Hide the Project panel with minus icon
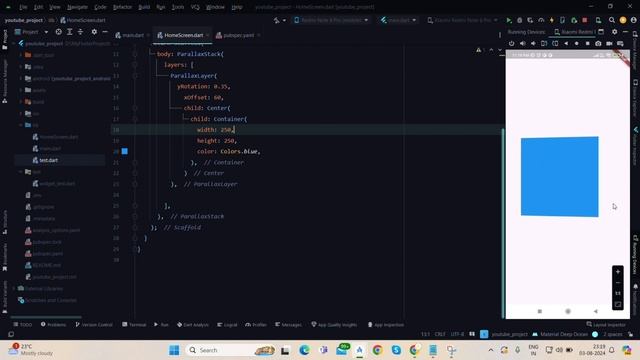The width and height of the screenshot is (640, 360). [105, 32]
